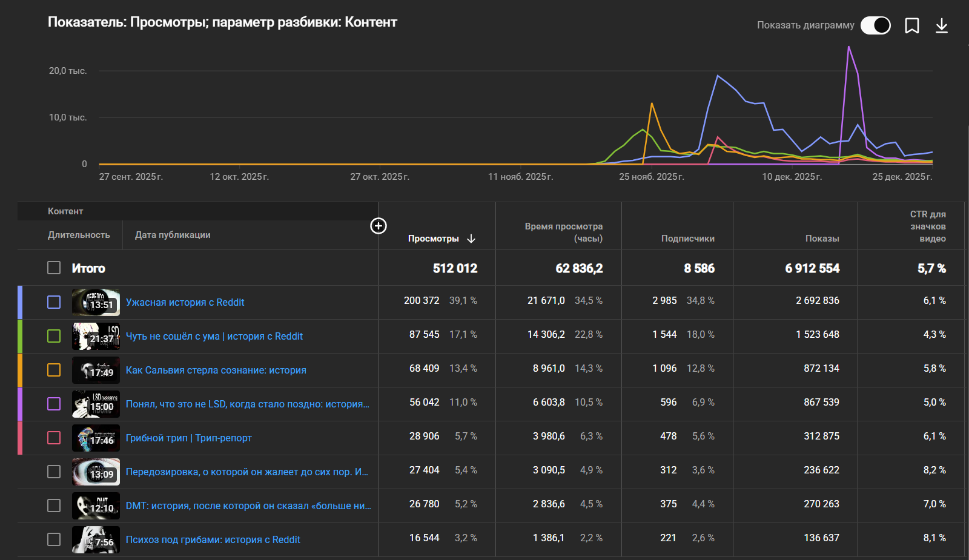Open the Грибной трип | Трип-репорт link
The width and height of the screenshot is (969, 560).
188,438
